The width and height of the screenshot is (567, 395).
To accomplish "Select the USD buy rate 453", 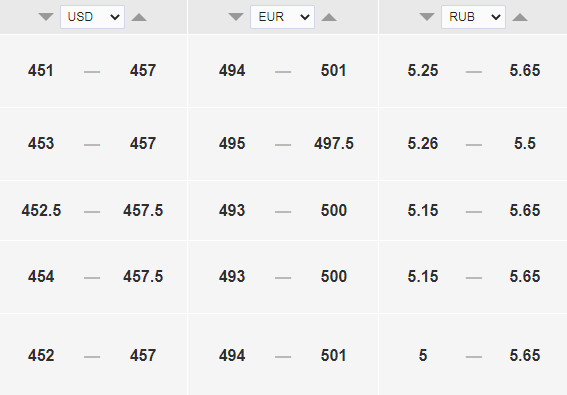I will [x=41, y=144].
